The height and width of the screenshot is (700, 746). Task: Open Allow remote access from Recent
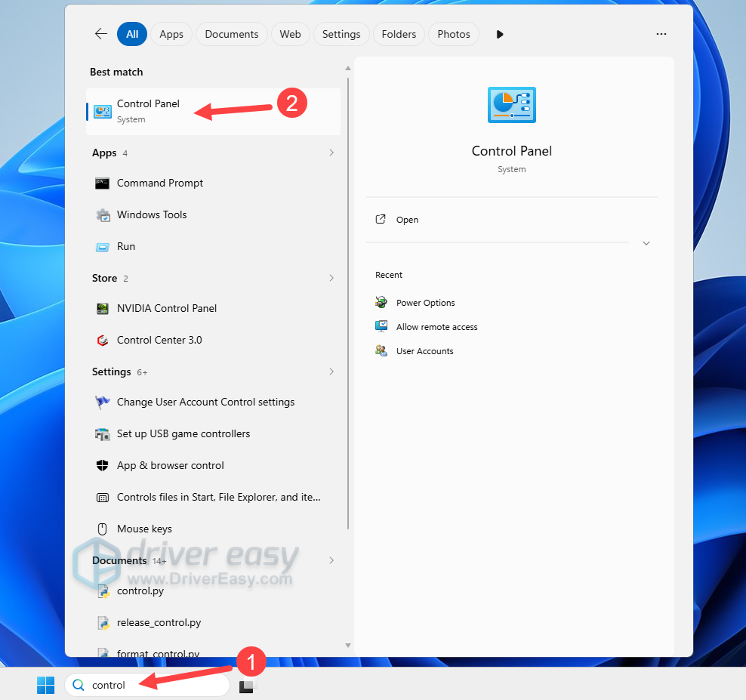point(436,327)
